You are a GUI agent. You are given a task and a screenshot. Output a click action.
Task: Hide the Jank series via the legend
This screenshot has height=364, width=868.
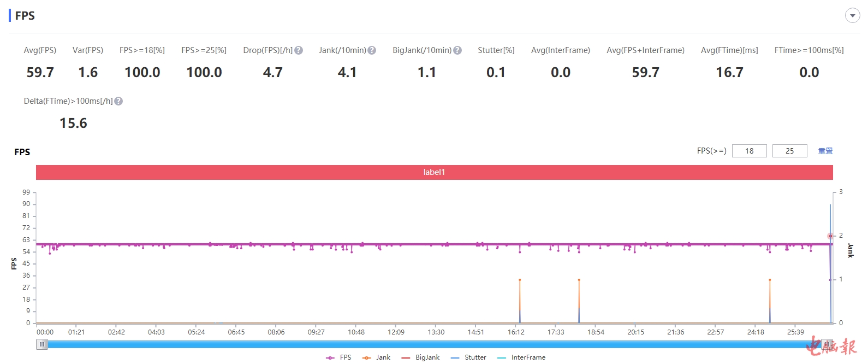[x=377, y=357]
